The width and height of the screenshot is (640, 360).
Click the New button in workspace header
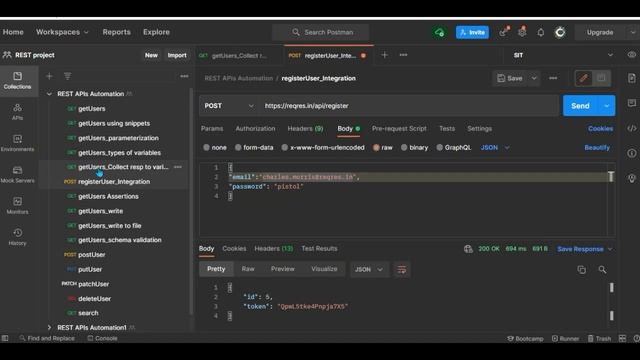click(x=151, y=55)
